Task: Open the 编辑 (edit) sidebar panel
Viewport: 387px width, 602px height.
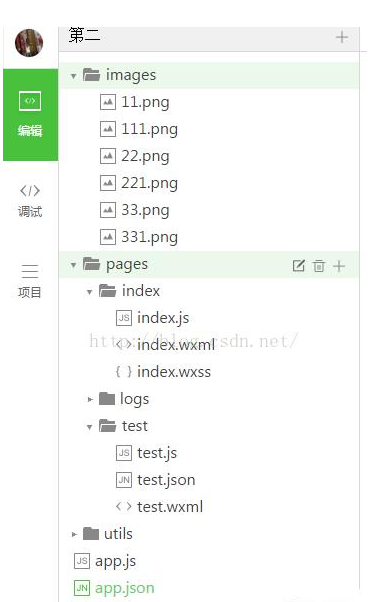Action: [30, 114]
